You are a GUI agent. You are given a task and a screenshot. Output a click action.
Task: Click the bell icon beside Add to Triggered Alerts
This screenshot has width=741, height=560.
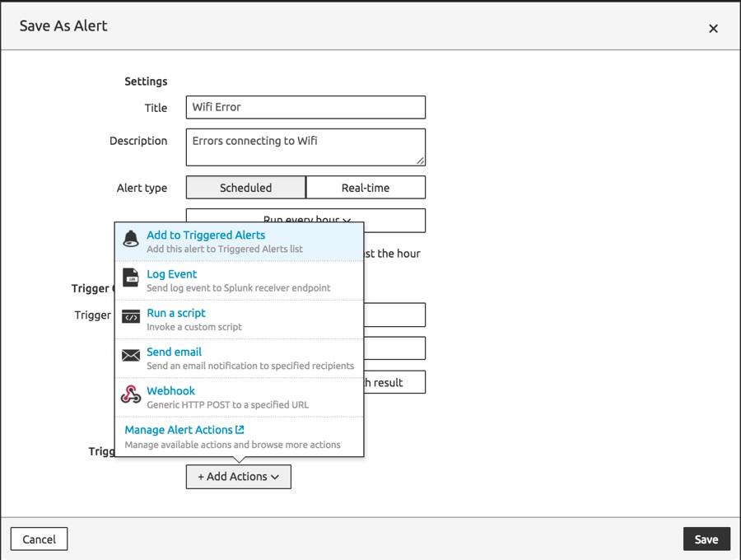click(x=129, y=236)
